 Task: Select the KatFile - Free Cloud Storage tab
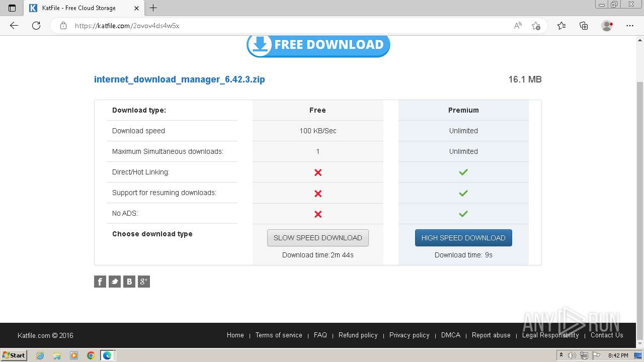click(84, 8)
